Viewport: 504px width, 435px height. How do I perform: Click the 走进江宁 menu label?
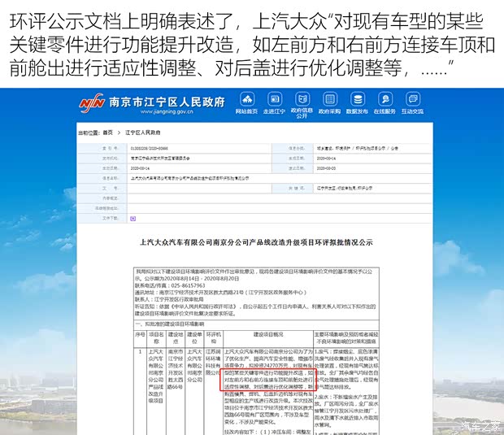click(275, 111)
